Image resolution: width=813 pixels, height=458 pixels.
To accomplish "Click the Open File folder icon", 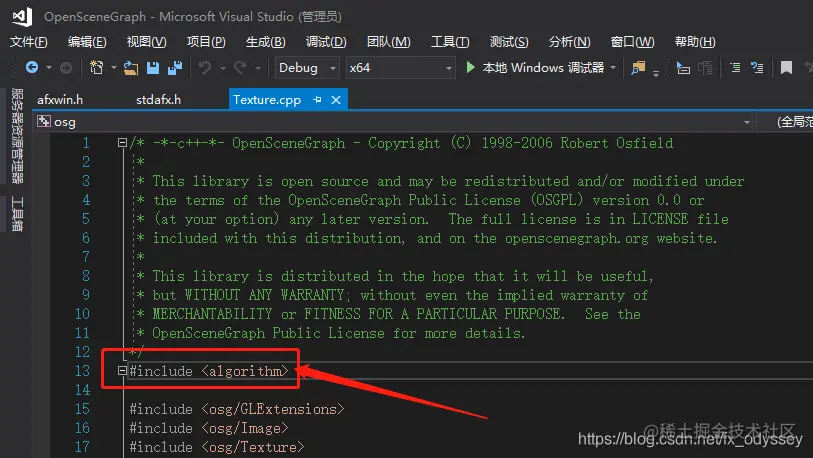I will [x=131, y=67].
